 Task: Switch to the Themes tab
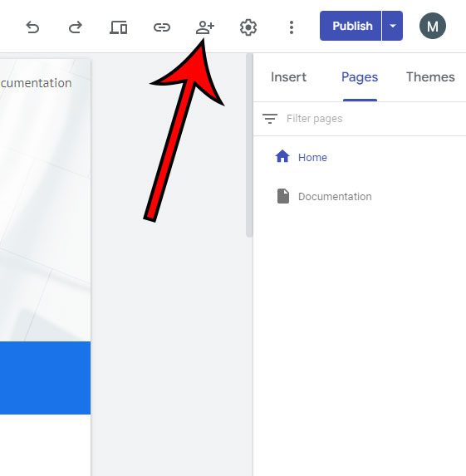click(430, 77)
